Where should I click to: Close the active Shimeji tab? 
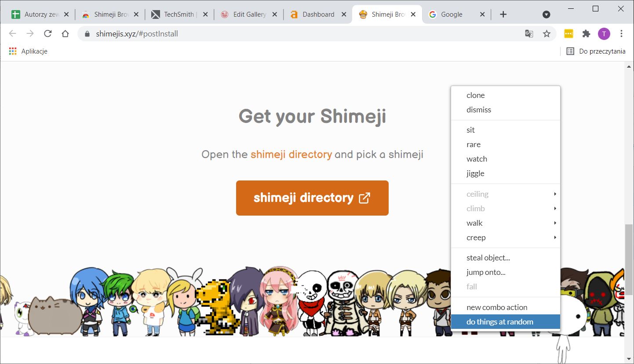pos(413,14)
